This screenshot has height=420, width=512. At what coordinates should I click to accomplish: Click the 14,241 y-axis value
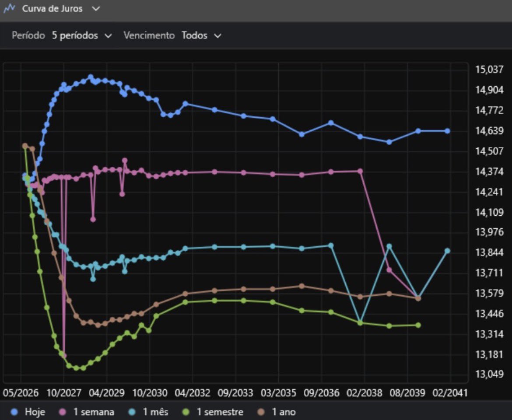pyautogui.click(x=490, y=192)
